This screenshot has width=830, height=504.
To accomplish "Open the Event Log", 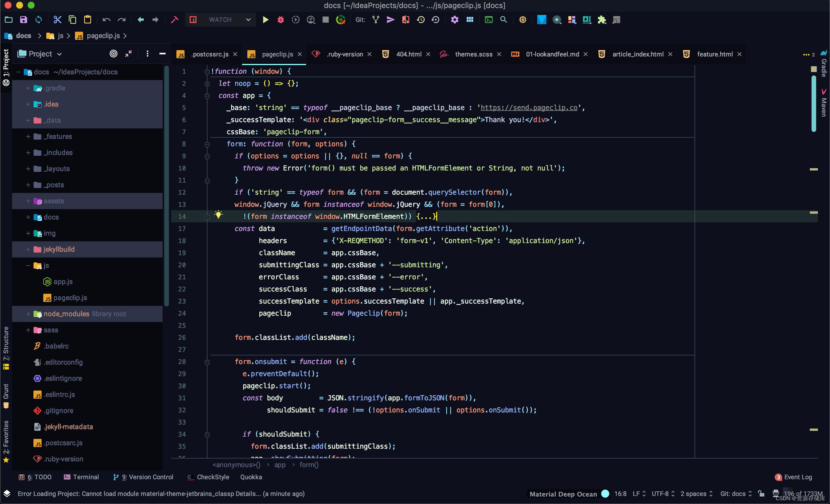I will point(794,478).
